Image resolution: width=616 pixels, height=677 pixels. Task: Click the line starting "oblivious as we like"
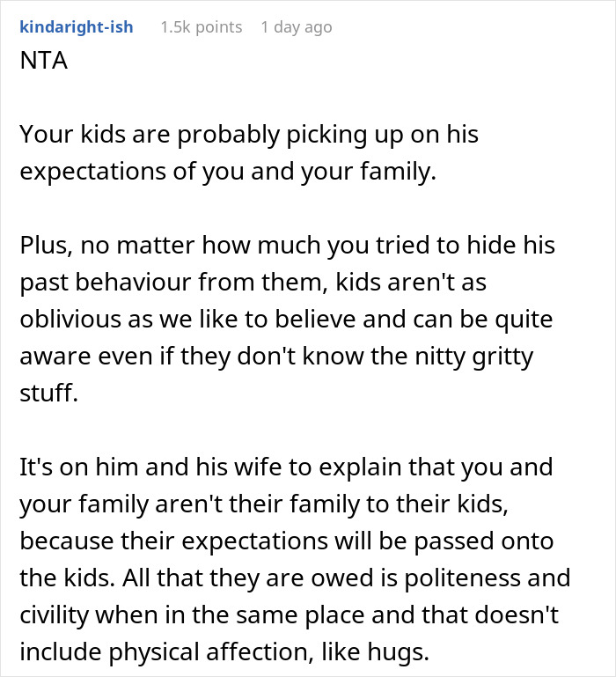[x=287, y=320]
